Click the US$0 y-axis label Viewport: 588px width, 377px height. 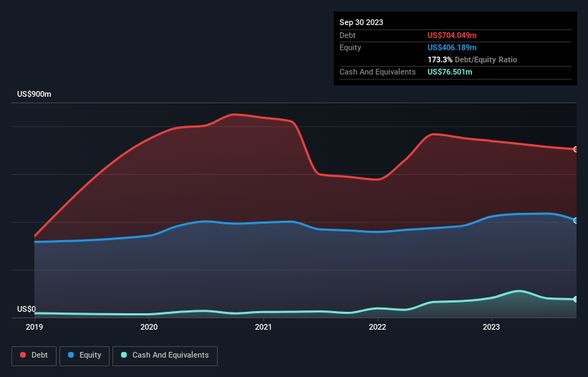pos(26,309)
